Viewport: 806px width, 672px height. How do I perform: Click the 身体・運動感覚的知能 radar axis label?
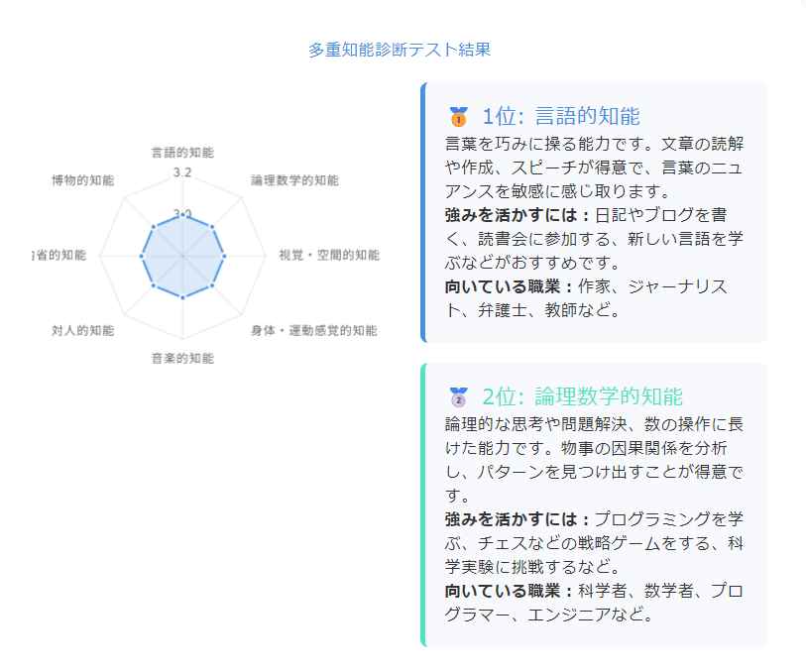(313, 330)
